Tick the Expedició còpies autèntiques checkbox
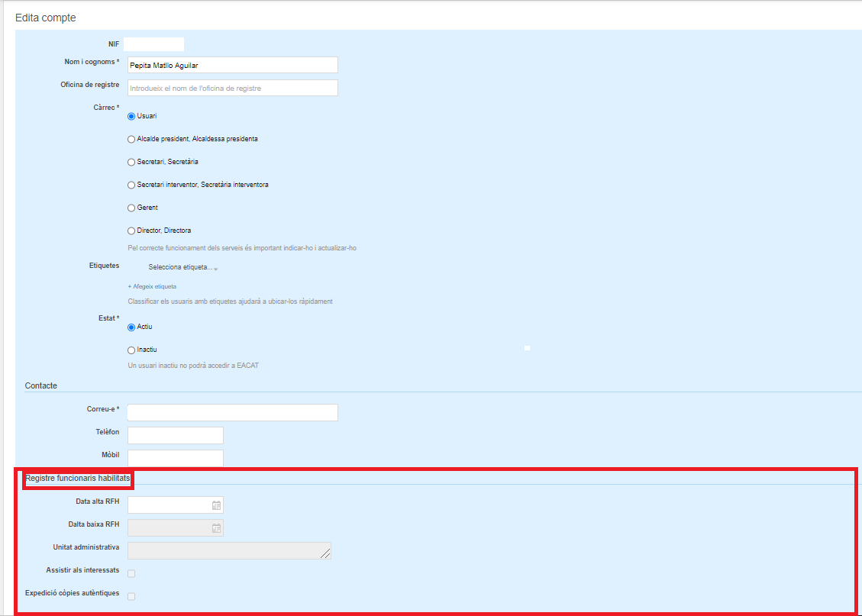The image size is (862, 616). [131, 596]
